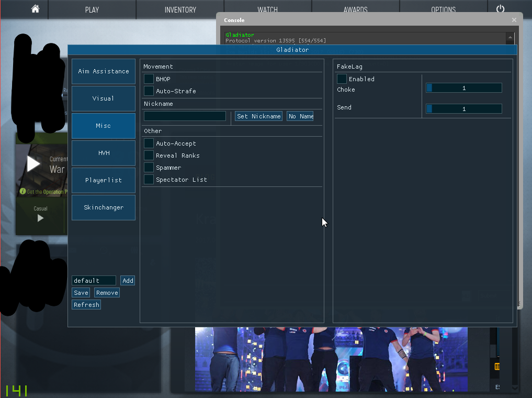Click the Choke slider
Viewport: 532px width, 398px height.
(463, 88)
